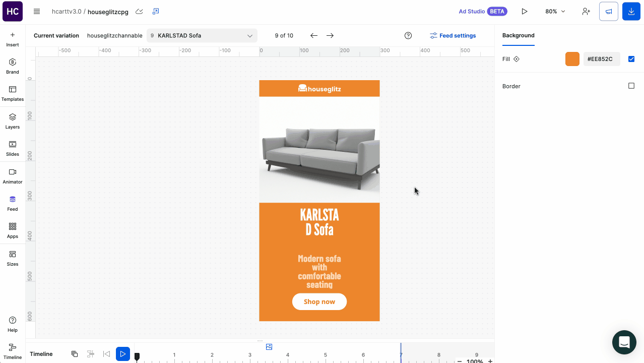Open the Feed panel
The image size is (644, 363).
click(x=13, y=204)
